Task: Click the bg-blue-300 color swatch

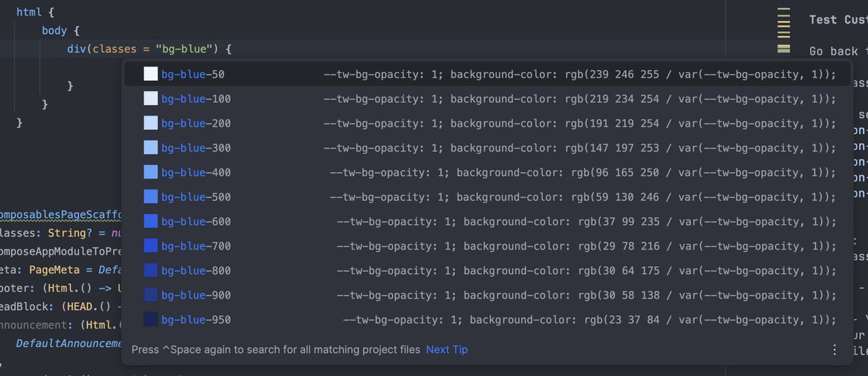Action: [x=150, y=148]
